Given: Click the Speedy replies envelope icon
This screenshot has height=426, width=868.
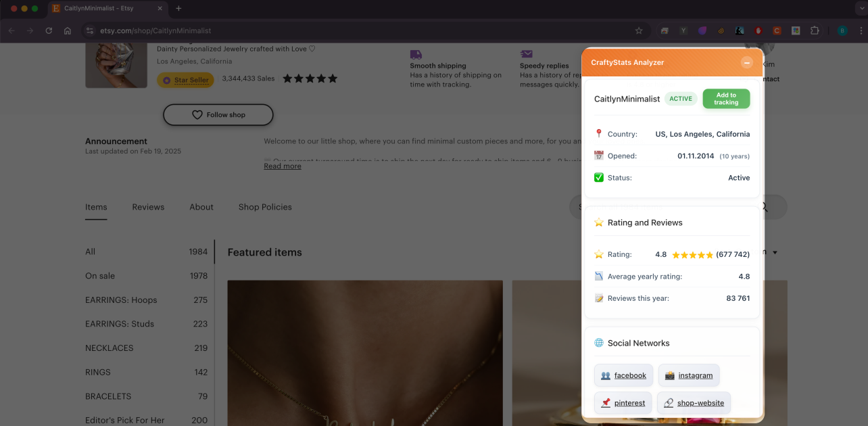Looking at the screenshot, I should 526,54.
